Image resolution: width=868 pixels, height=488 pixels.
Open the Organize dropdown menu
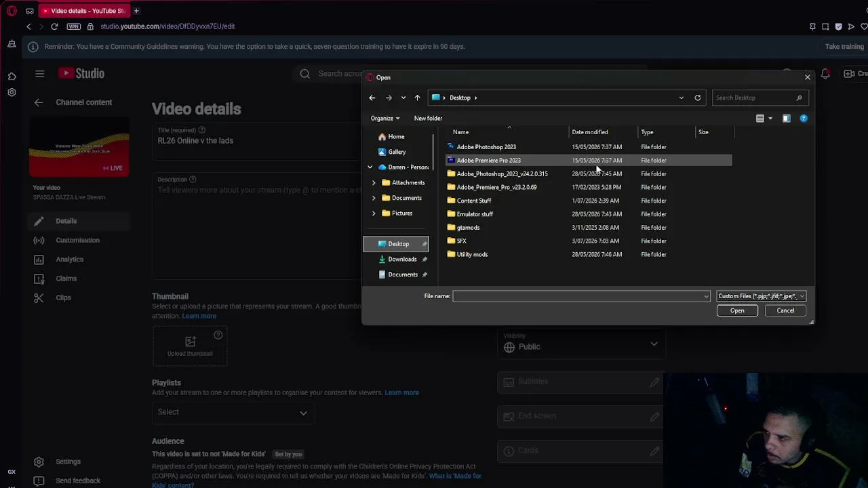[x=385, y=119]
